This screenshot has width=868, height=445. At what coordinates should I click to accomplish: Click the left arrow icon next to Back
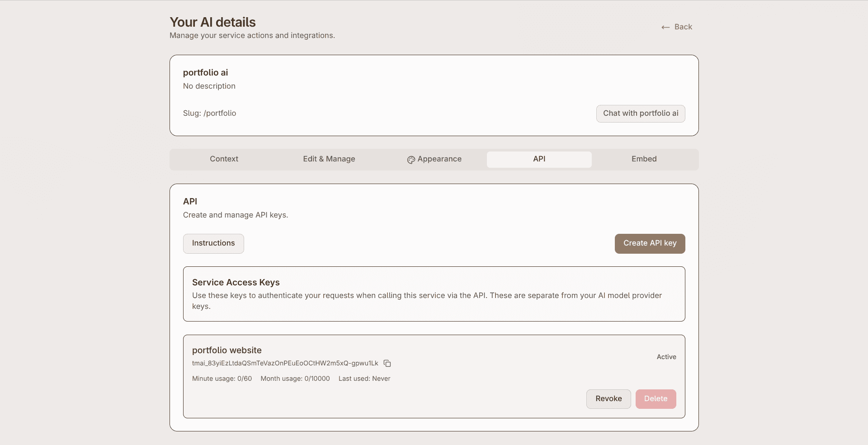(x=665, y=28)
